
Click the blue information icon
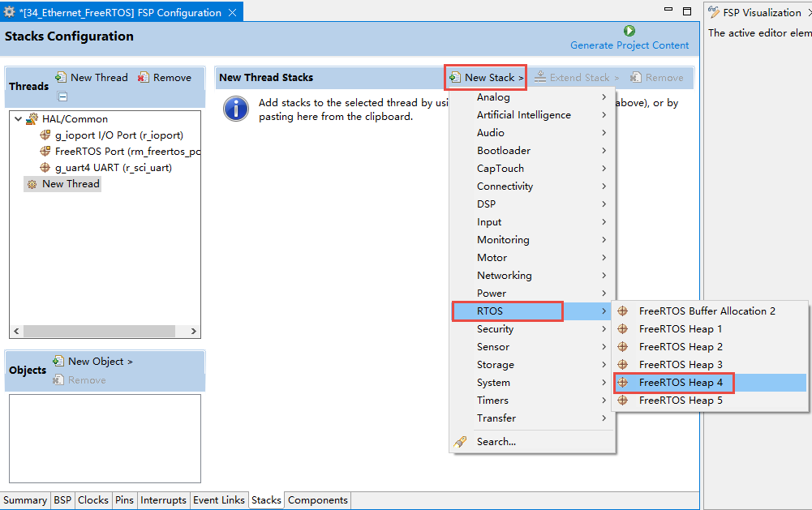[x=236, y=109]
